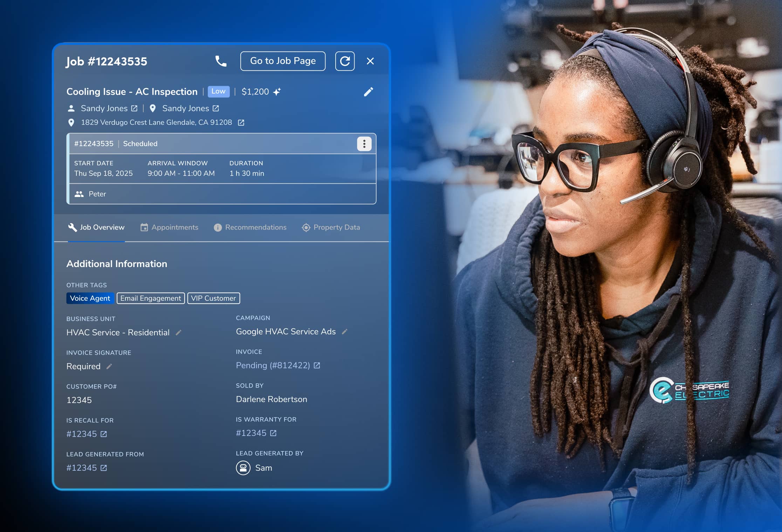Click the refresh job icon button
782x532 pixels.
pyautogui.click(x=345, y=61)
